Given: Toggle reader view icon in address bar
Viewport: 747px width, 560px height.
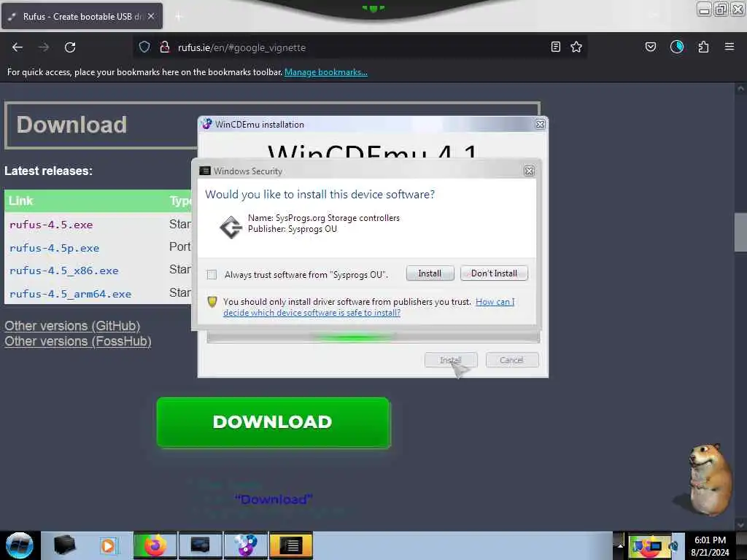Looking at the screenshot, I should [555, 47].
